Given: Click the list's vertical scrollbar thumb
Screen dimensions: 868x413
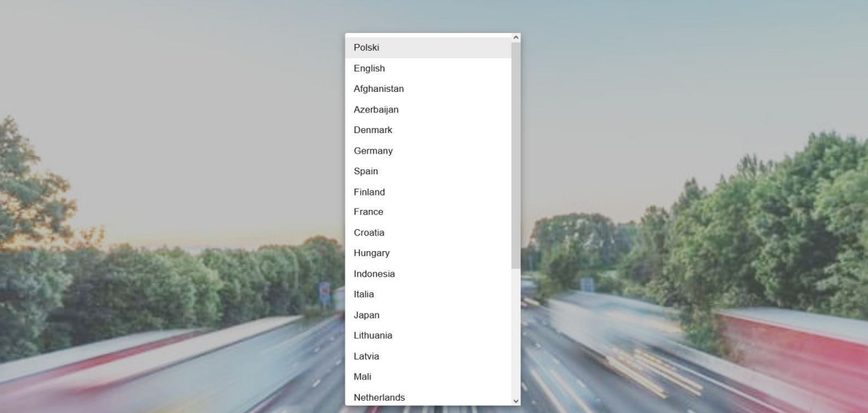Looking at the screenshot, I should point(516,156).
